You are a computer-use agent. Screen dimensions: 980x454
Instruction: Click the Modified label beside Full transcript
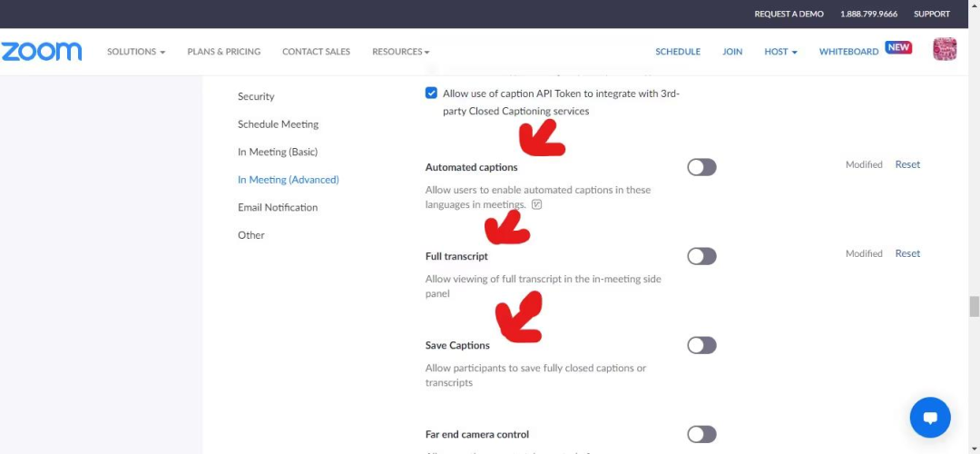(x=864, y=253)
